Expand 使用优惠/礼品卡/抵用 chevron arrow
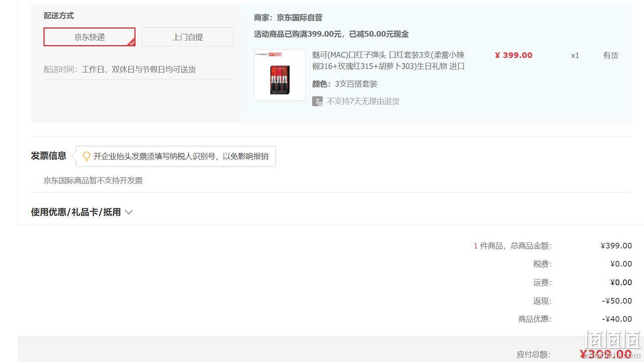644x362 pixels. coord(129,212)
